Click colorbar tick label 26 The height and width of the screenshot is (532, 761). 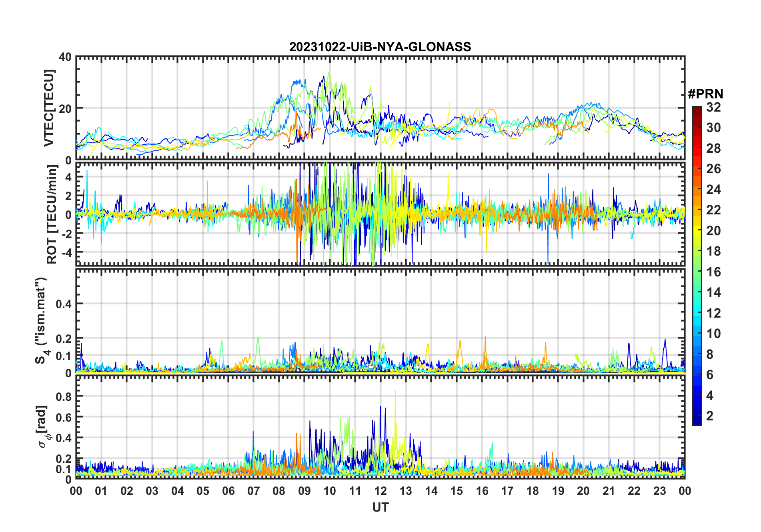pos(713,169)
